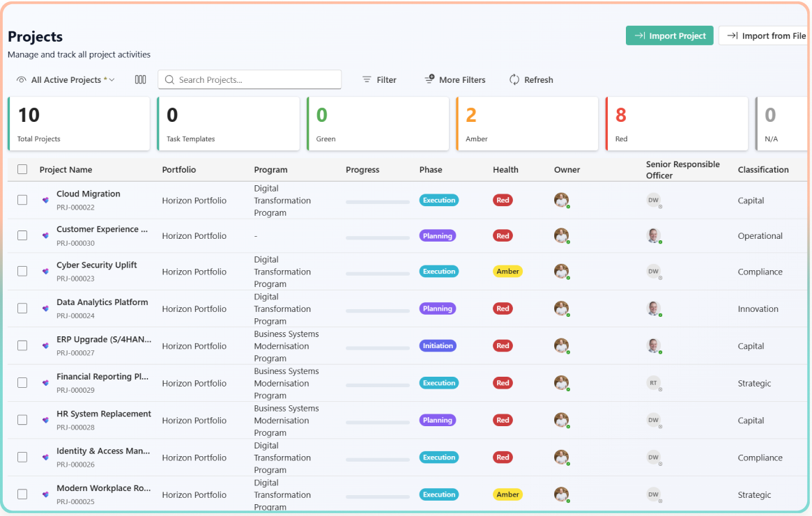Click the Import from File button

pos(767,35)
